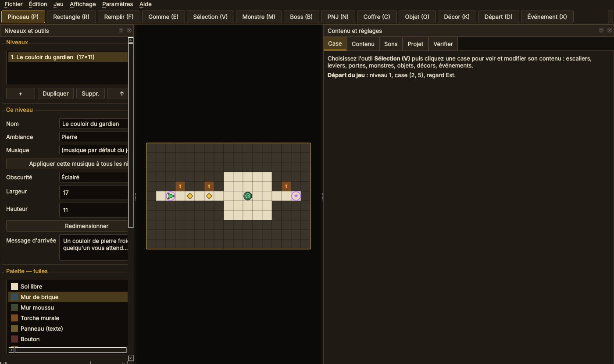Viewport: 614px width, 364px height.
Task: Open the Obscurité combo box showing Éclairé
Action: tap(93, 177)
